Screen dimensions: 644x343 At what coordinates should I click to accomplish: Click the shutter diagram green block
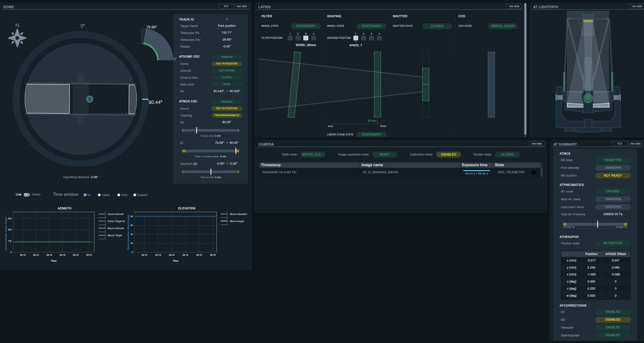[x=426, y=84]
